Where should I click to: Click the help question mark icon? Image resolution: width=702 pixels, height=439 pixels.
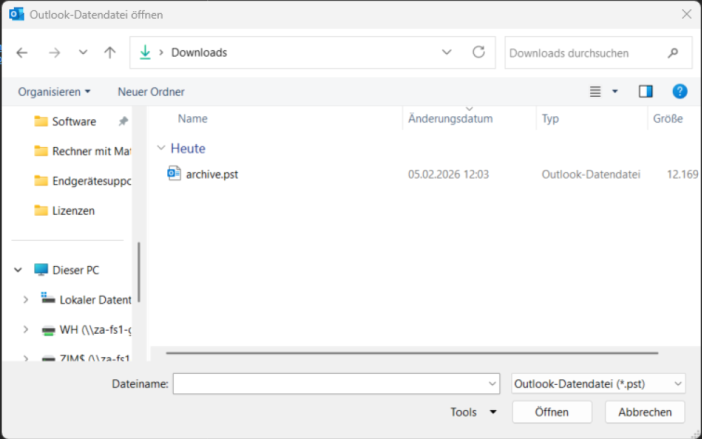point(679,91)
